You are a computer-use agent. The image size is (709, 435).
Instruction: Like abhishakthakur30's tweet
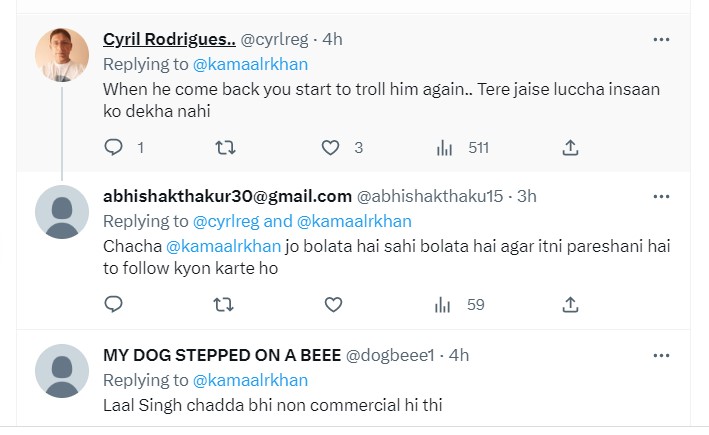point(332,304)
